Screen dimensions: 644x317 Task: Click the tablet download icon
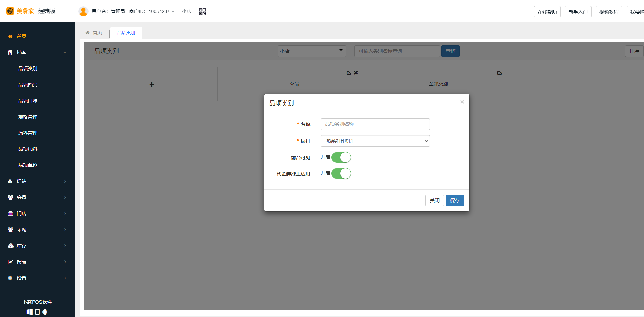point(38,312)
